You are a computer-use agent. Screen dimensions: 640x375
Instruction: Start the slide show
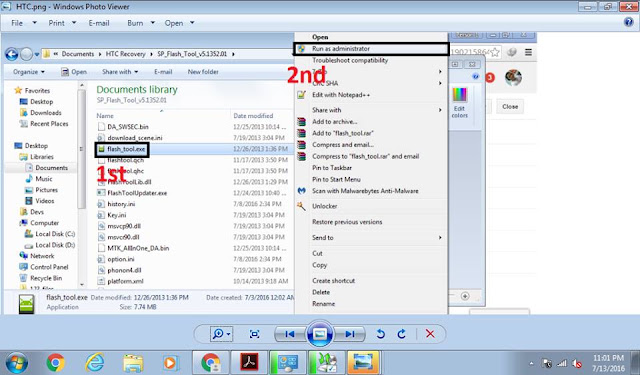[x=320, y=334]
